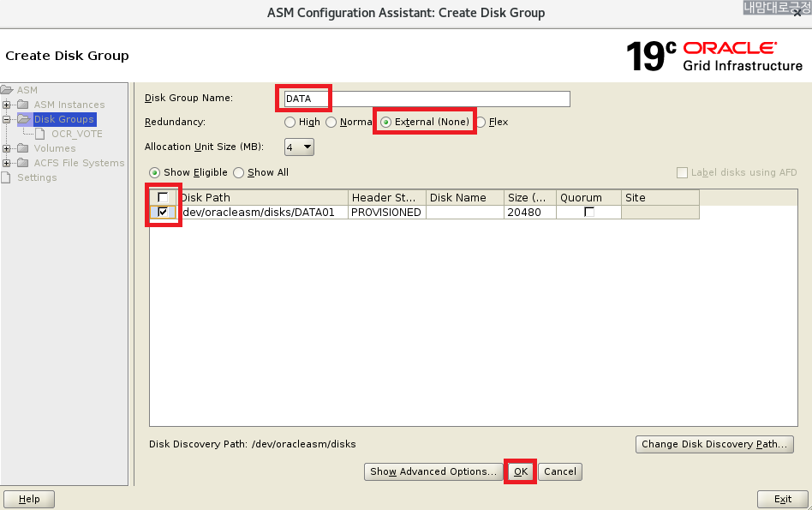Click the Disk Group Name input field

click(x=427, y=99)
